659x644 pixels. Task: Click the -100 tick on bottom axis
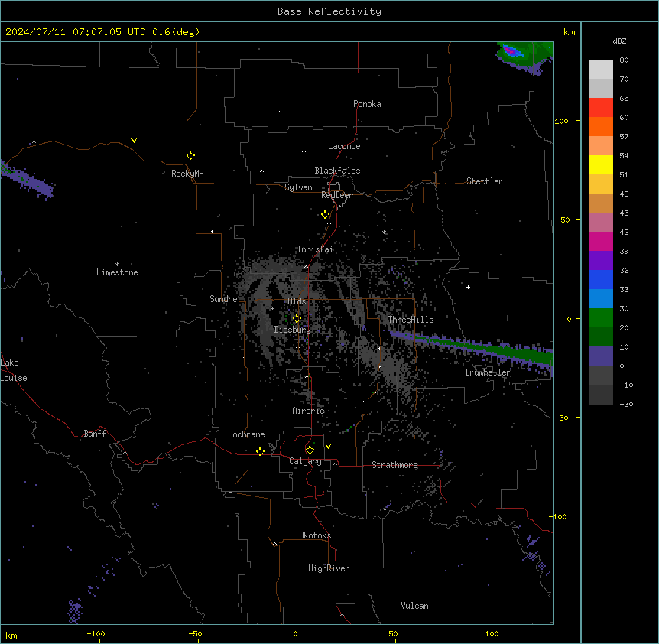(x=96, y=633)
